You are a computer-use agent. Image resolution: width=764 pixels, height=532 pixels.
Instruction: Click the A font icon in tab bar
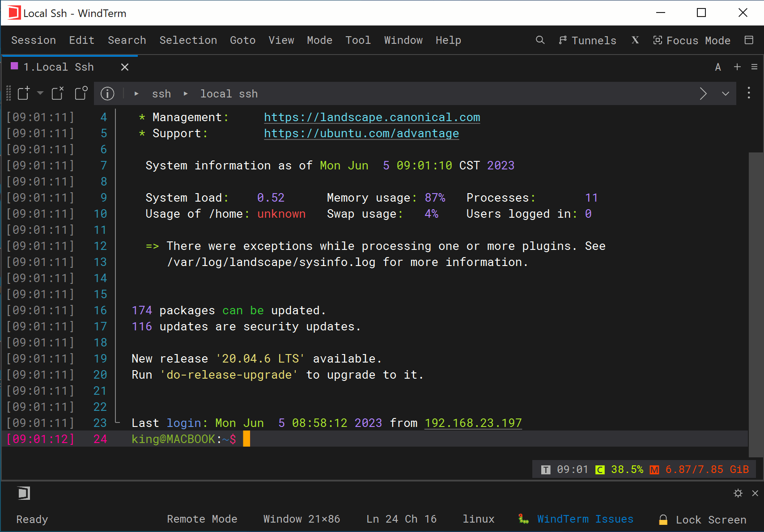click(x=718, y=67)
